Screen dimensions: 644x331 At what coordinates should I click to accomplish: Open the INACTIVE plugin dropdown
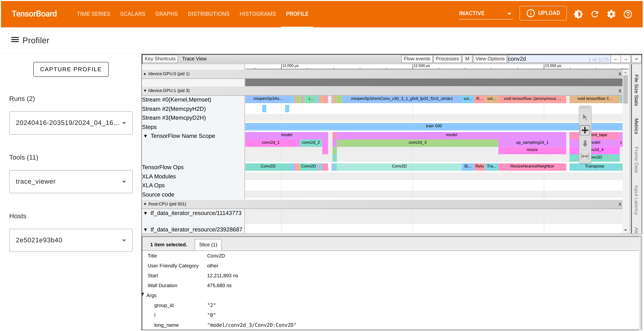click(486, 14)
